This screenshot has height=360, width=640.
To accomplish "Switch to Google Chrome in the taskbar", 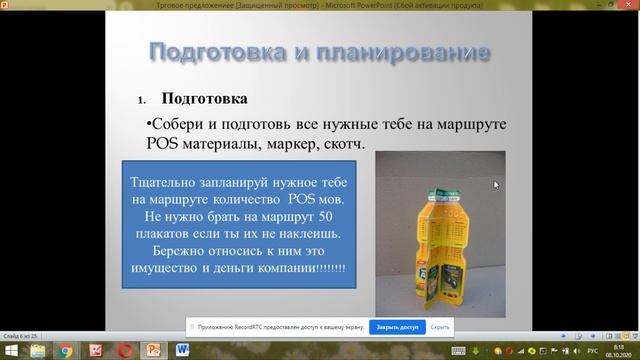I will click(x=65, y=351).
